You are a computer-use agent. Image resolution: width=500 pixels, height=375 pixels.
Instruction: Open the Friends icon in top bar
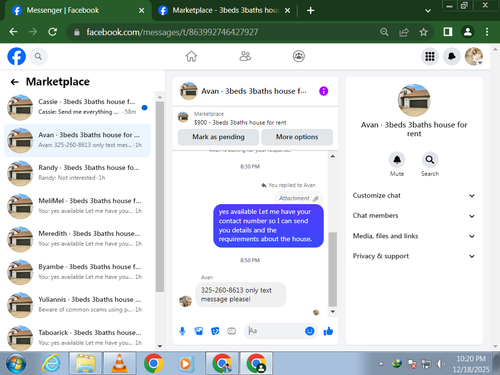point(245,56)
